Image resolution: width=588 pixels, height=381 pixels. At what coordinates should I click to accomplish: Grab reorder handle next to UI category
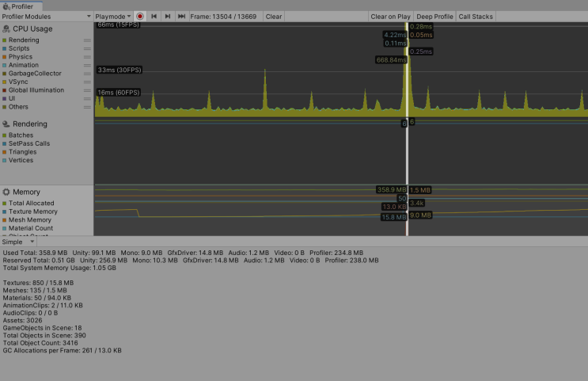tap(87, 99)
